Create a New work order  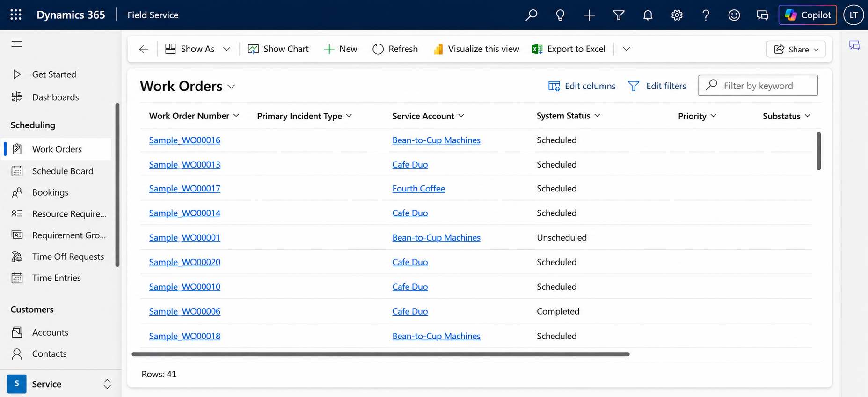coord(341,49)
